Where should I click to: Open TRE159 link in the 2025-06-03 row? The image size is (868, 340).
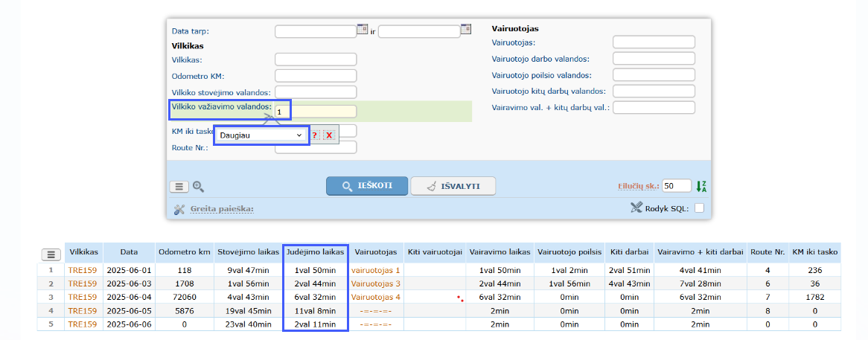[x=83, y=283]
